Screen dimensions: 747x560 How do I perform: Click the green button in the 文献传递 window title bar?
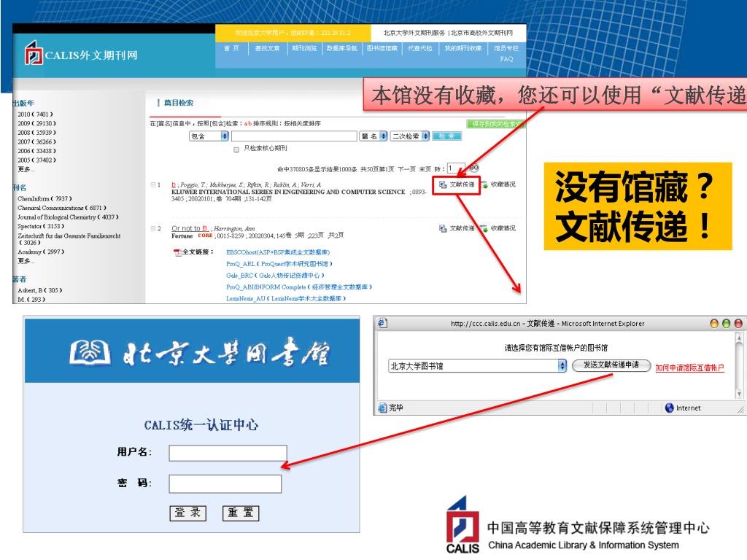[726, 324]
